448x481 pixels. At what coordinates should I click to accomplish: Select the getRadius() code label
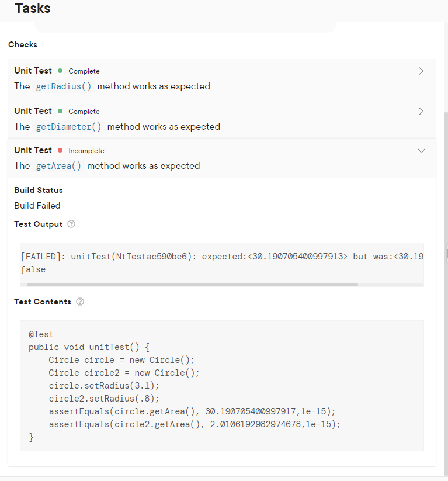click(x=64, y=86)
